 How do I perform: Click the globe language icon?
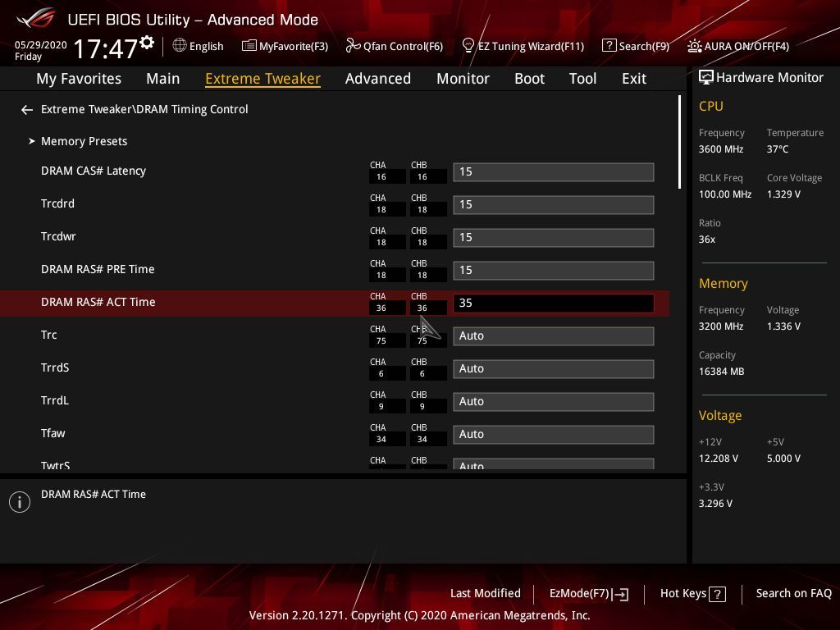(x=180, y=46)
